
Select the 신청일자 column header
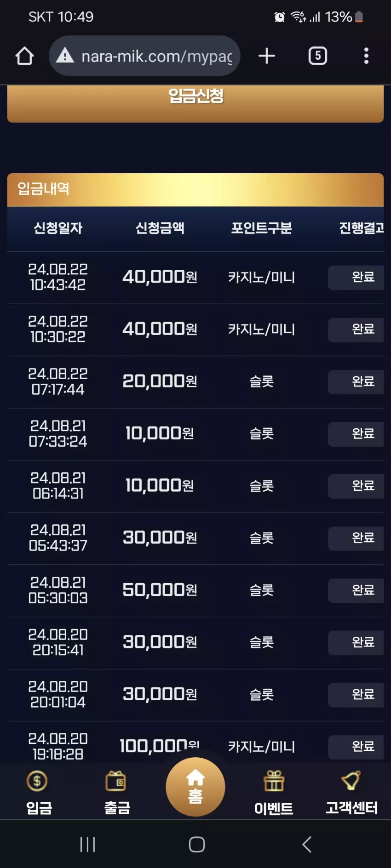(58, 228)
